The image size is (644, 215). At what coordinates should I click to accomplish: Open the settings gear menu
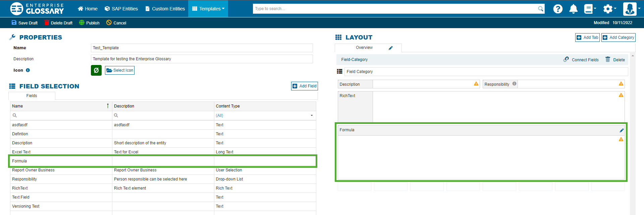click(x=609, y=9)
